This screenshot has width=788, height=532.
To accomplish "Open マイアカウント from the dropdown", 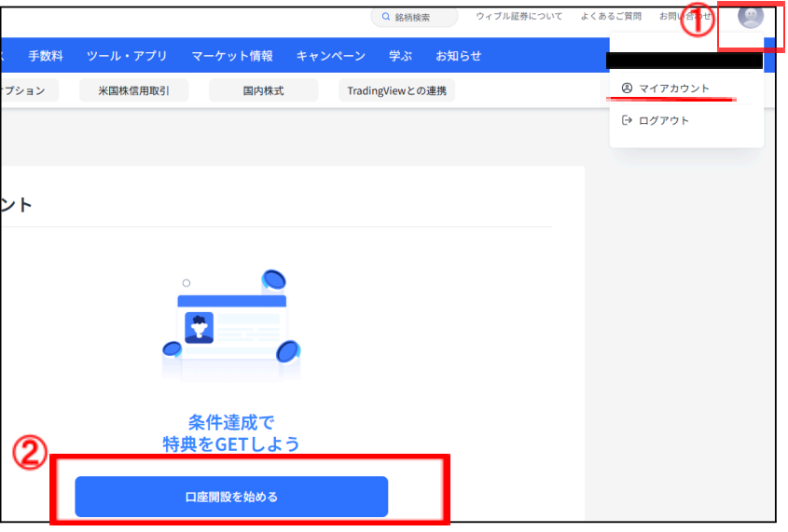I will pos(673,89).
